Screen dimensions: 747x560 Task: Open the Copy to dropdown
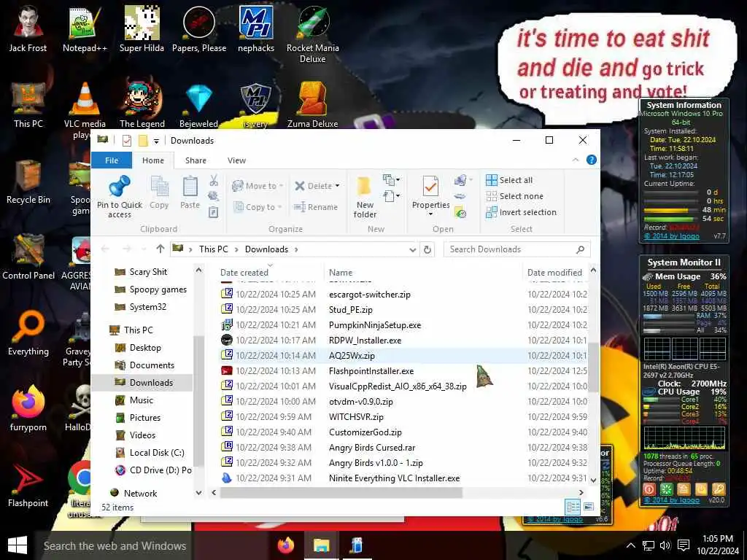tap(258, 206)
